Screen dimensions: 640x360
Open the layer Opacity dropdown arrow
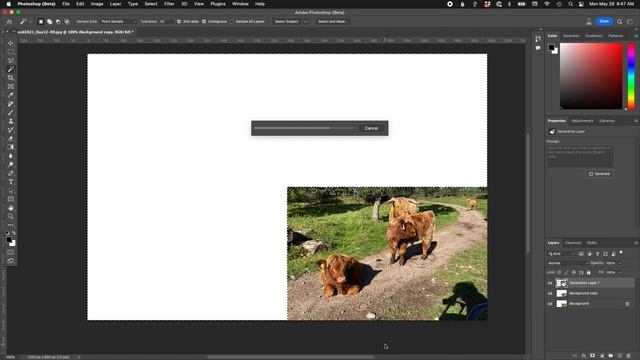[620, 263]
